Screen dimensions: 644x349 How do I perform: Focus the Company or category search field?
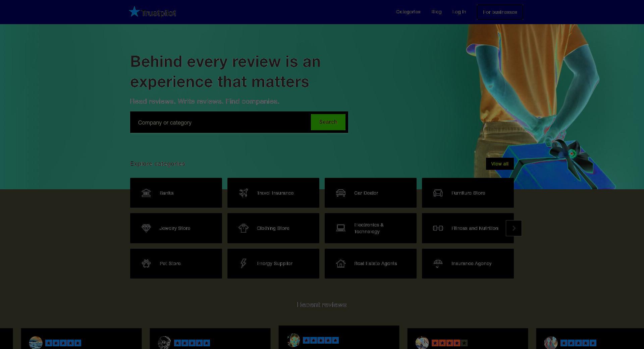[x=220, y=122]
